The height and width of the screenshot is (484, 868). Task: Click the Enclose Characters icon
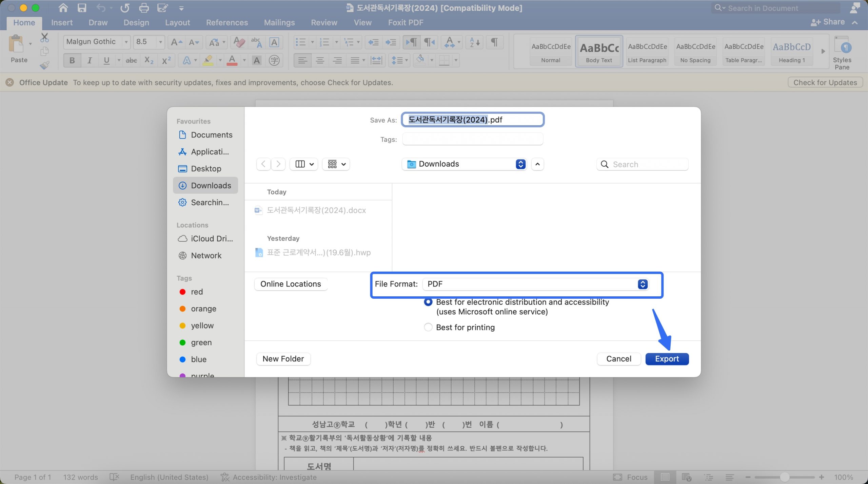pyautogui.click(x=274, y=60)
